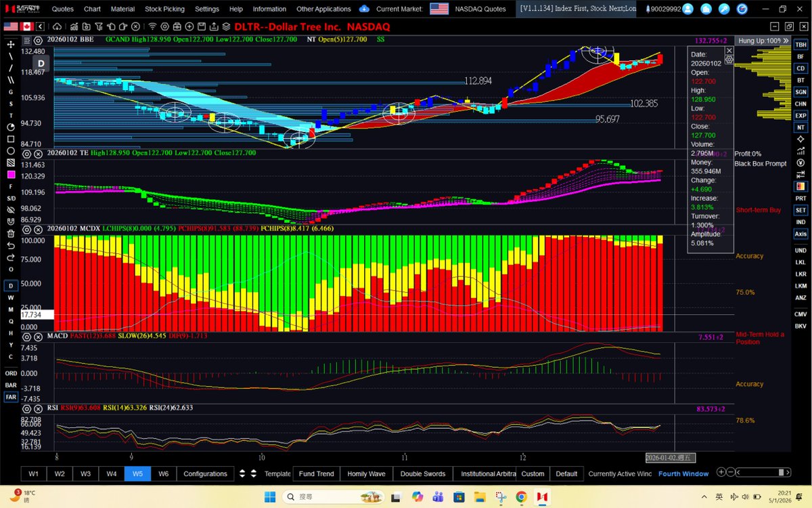The height and width of the screenshot is (508, 812).
Task: Select the Double Swords template tab
Action: click(423, 473)
